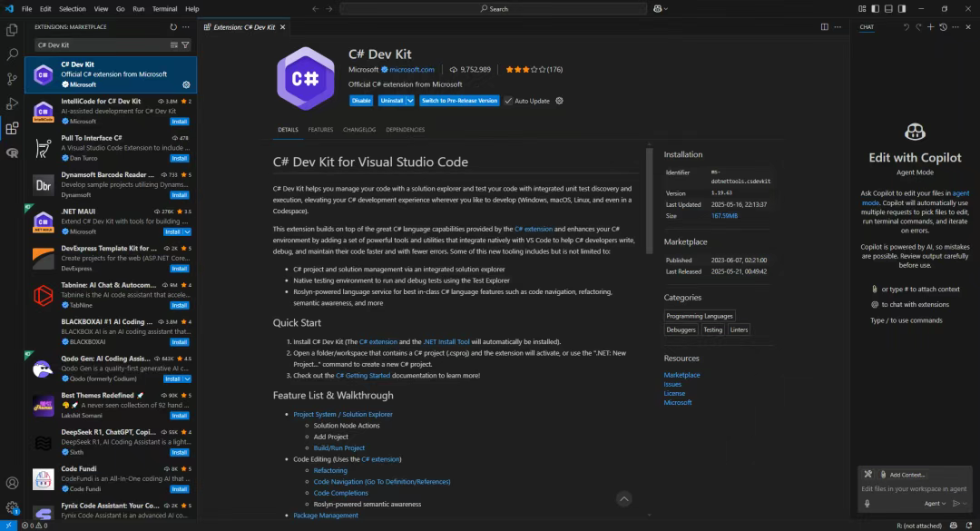Switch to the CHANGELOG tab
Viewport: 980px width, 531px height.
tap(359, 130)
